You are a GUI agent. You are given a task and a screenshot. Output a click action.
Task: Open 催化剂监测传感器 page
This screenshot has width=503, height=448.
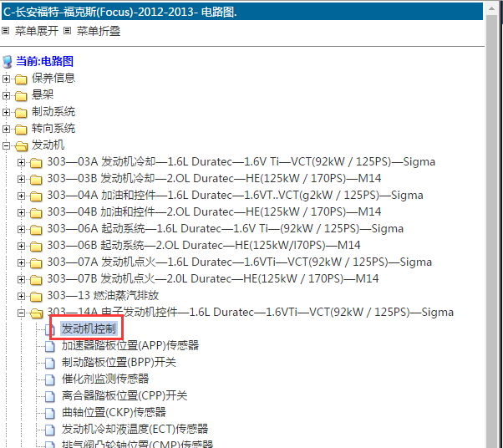[x=105, y=379]
